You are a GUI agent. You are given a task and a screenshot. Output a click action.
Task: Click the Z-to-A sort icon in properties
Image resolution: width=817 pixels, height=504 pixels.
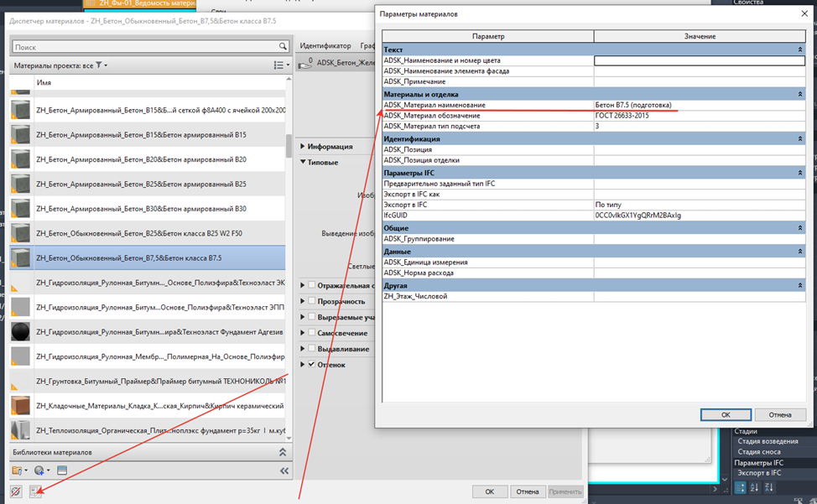(769, 488)
